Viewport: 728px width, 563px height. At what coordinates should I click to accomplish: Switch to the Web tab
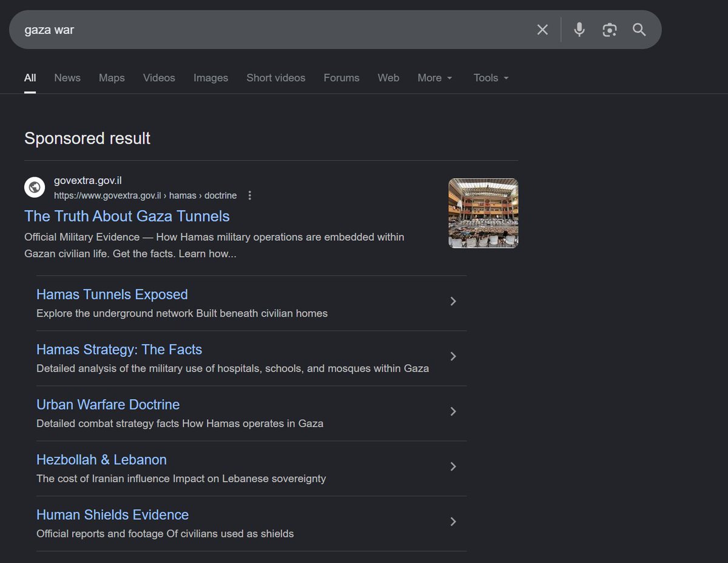[x=388, y=78]
